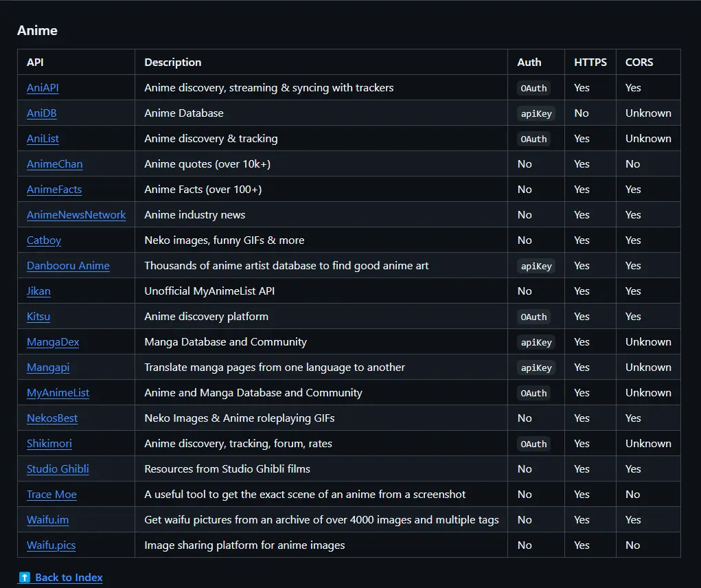Click 'Anime Facts (over 100+)' description

pyautogui.click(x=203, y=190)
